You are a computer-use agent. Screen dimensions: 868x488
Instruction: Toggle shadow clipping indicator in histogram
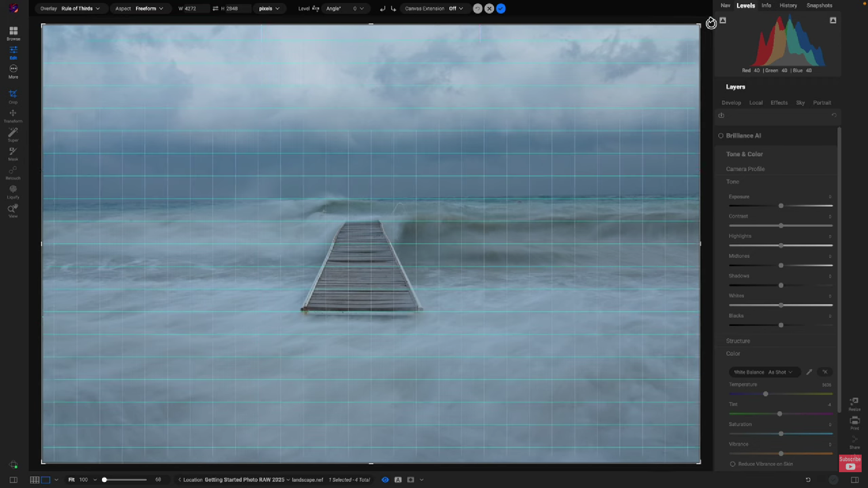723,20
